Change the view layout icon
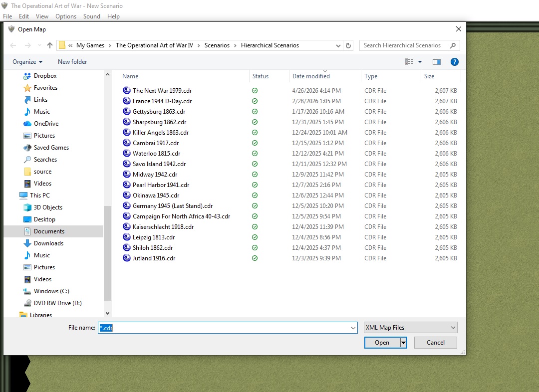Screen dimensions: 539x392 [x=409, y=62]
